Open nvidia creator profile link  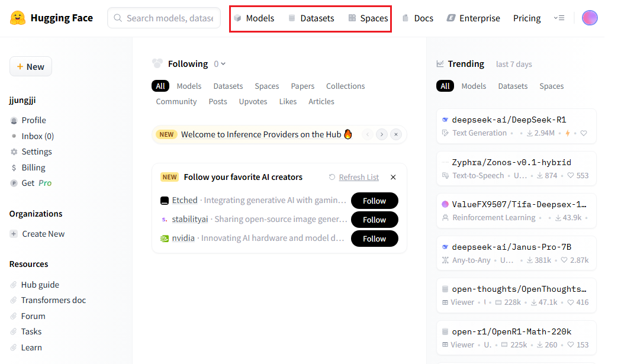tap(183, 238)
